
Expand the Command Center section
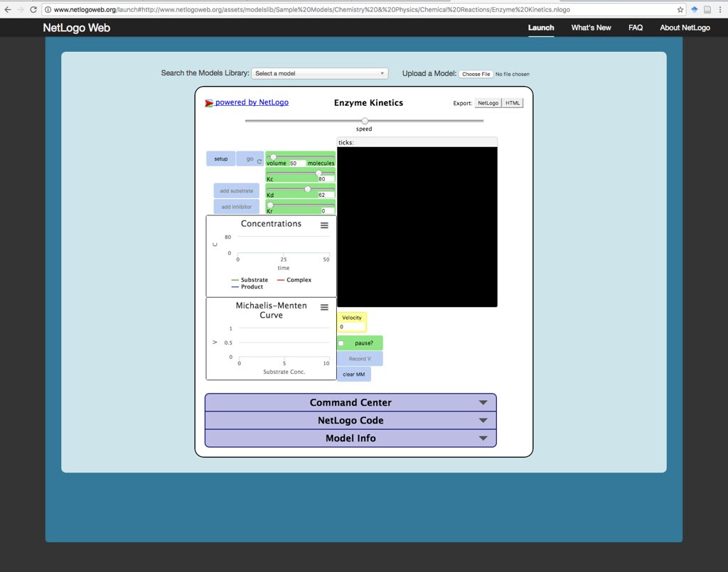350,403
